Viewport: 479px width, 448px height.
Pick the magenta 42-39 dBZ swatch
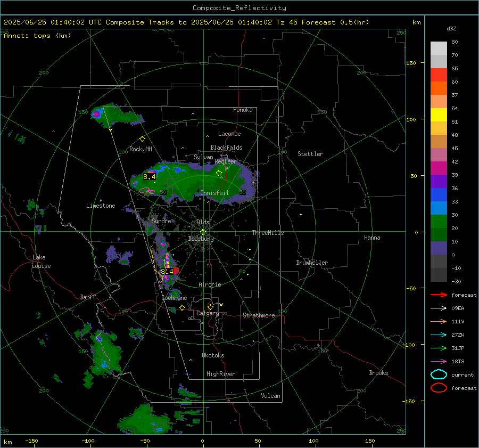439,168
